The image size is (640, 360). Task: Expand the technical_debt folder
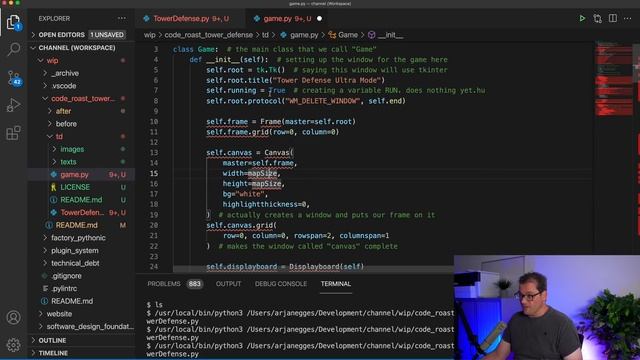pos(81,263)
